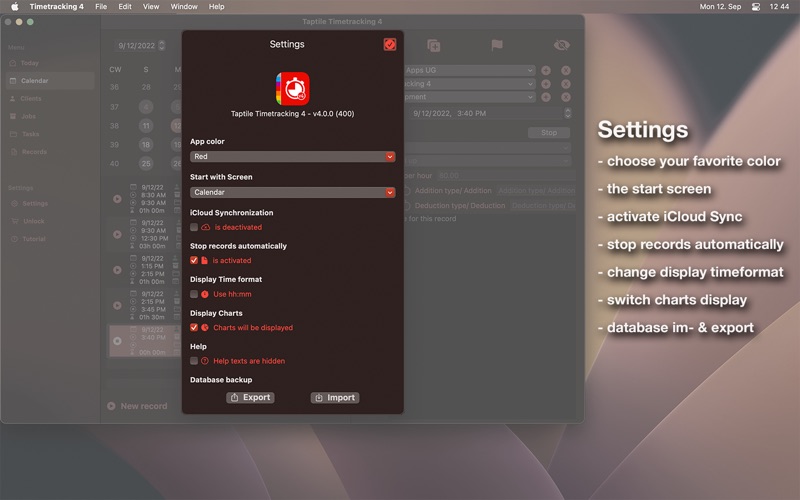The image size is (800, 500).
Task: Click the stop icon on 3:40 PM record
Action: pyautogui.click(x=117, y=341)
